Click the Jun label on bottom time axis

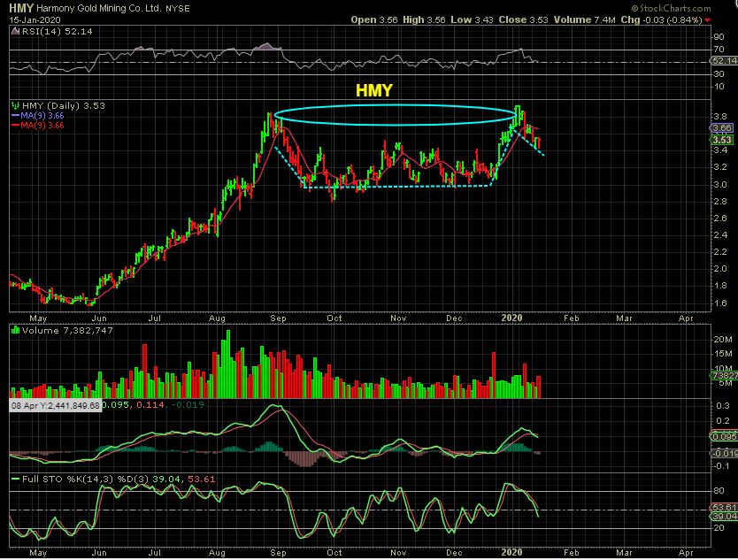pyautogui.click(x=99, y=552)
